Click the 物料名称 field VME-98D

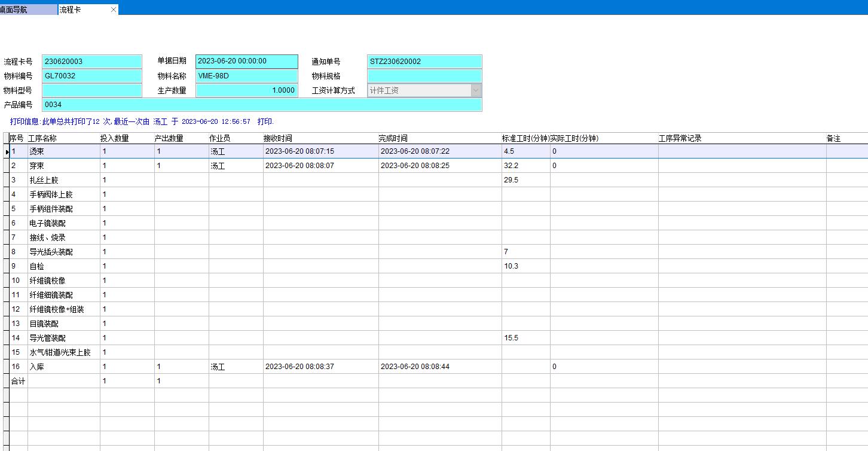[x=246, y=76]
